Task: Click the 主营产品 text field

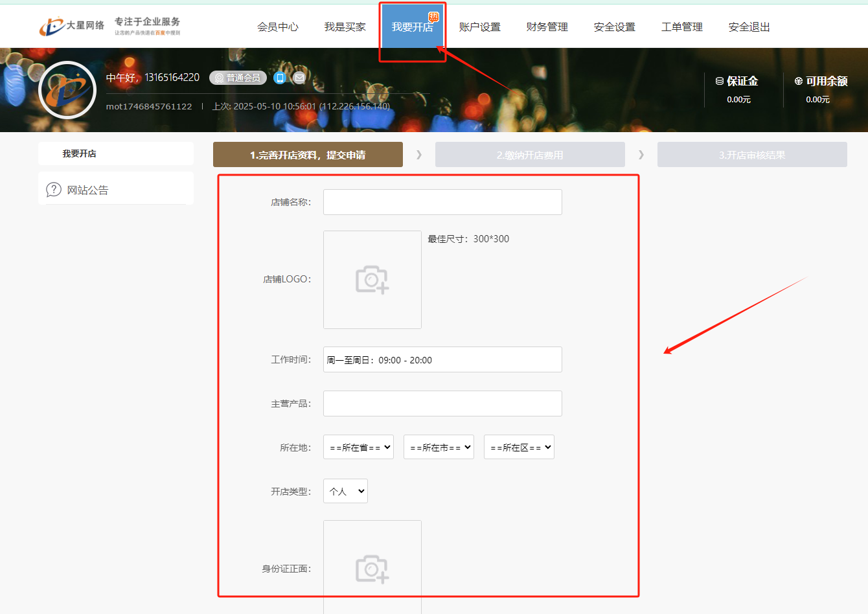Action: (x=442, y=404)
